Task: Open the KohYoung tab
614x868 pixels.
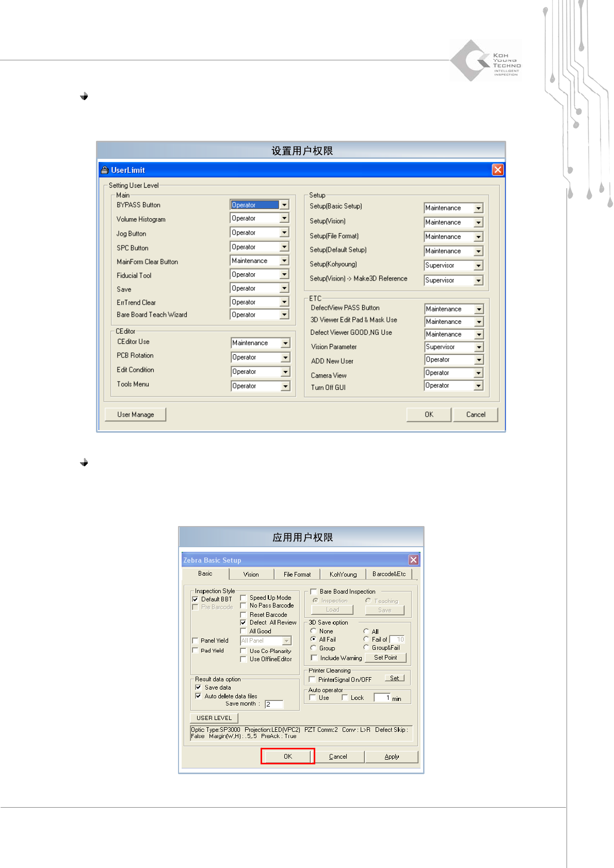Action: (x=343, y=575)
